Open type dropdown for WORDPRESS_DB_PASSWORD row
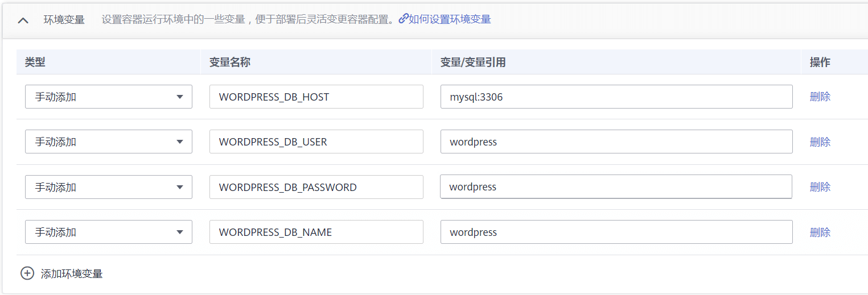This screenshot has height=295, width=868. 109,187
